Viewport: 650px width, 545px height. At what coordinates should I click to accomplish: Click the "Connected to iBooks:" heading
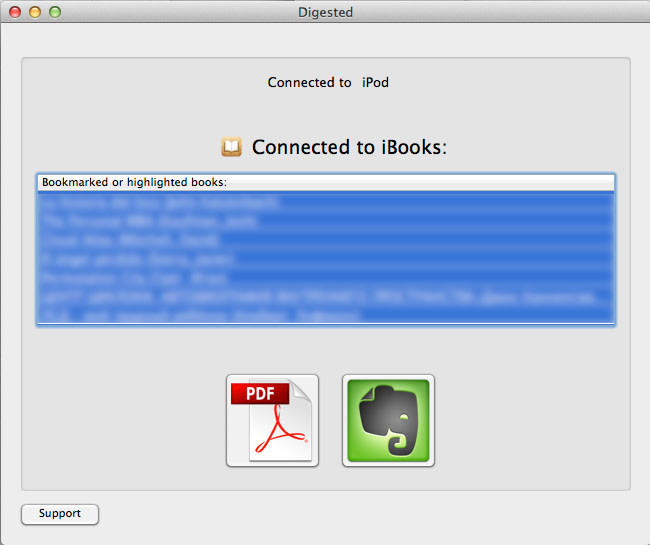[x=349, y=147]
